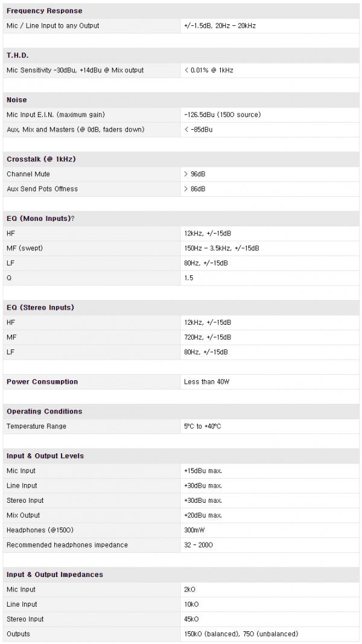Screen dimensions: 362x644
Task: Click the Temperature Range row label
Action: 36,427
